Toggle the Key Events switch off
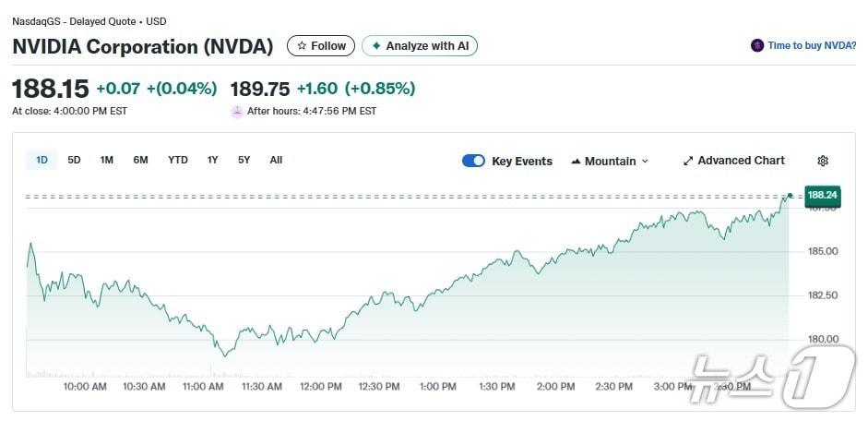The image size is (868, 421). [473, 161]
